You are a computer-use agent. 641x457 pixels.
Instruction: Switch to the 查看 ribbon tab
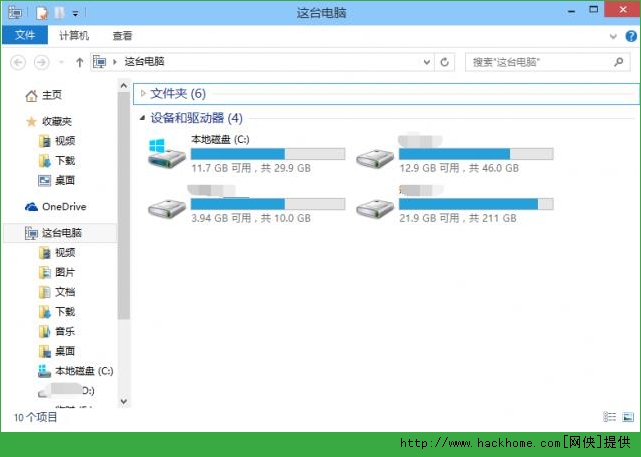[122, 36]
